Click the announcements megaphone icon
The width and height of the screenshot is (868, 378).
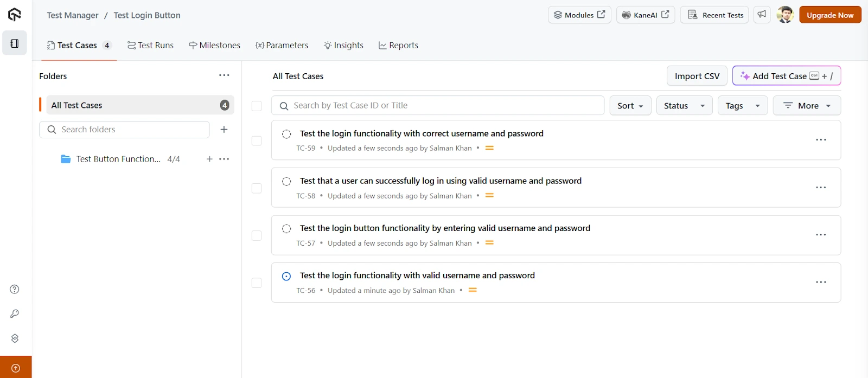(762, 15)
